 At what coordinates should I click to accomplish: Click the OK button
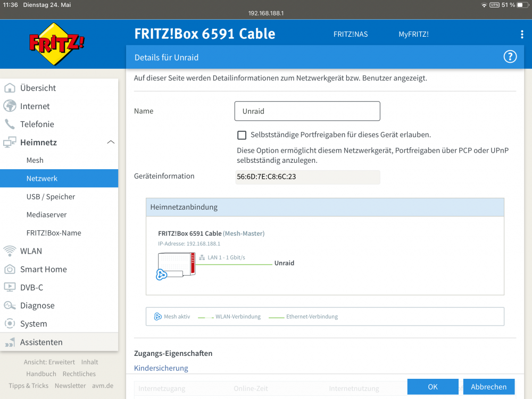pos(433,387)
